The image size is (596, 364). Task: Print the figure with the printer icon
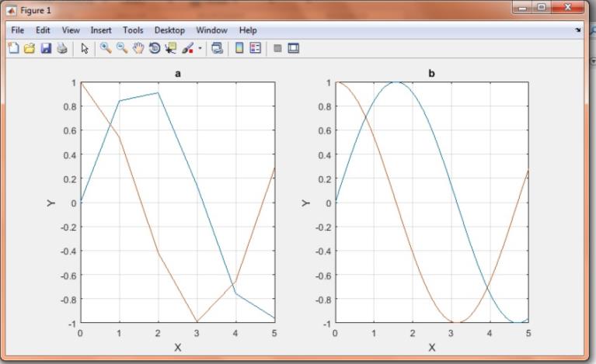point(62,48)
